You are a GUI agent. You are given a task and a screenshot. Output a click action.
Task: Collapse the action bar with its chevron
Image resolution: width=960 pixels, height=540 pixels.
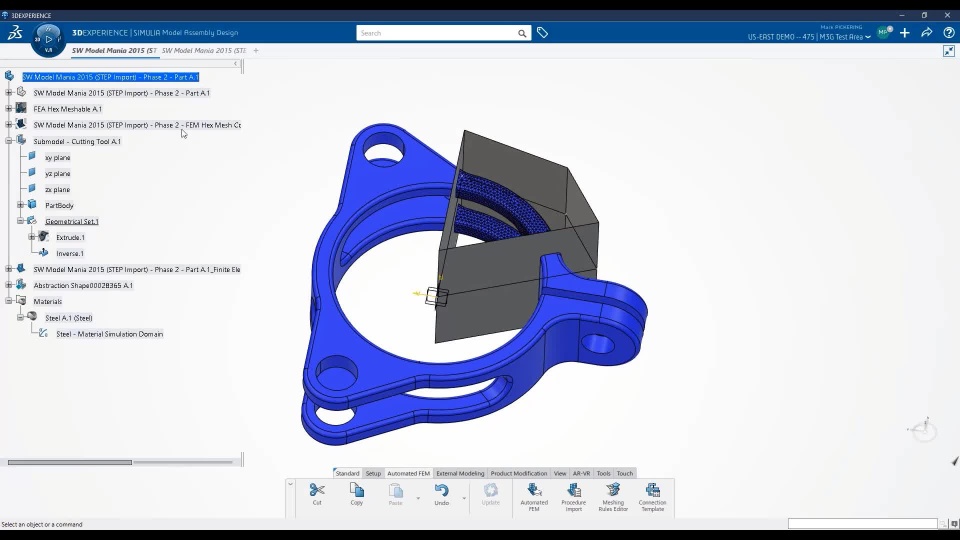pos(291,484)
